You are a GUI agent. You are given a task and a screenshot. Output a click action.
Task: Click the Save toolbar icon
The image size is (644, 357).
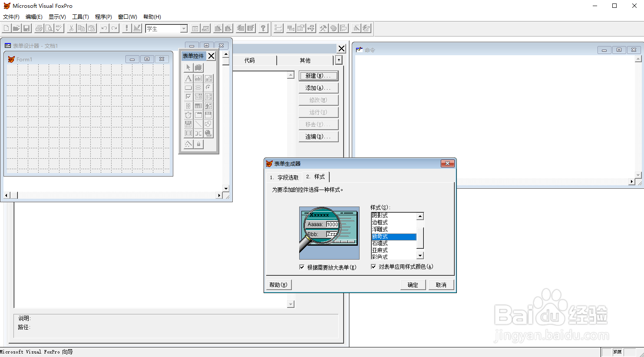point(26,28)
